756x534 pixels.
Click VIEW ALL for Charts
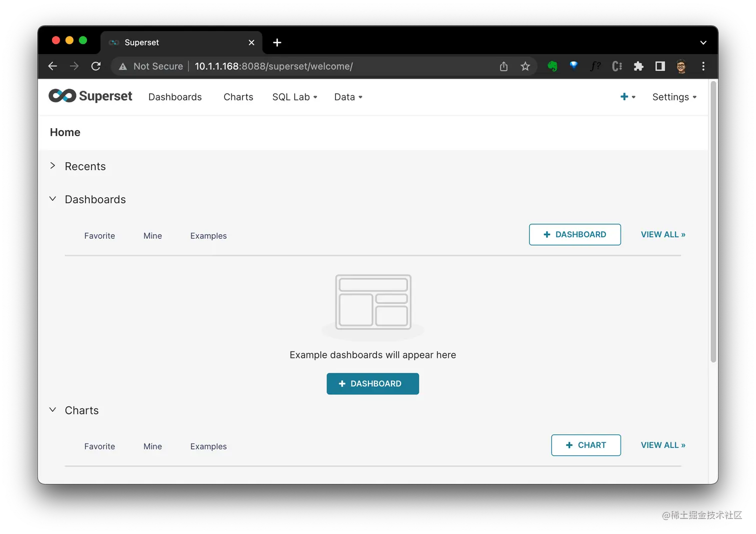pyautogui.click(x=663, y=445)
